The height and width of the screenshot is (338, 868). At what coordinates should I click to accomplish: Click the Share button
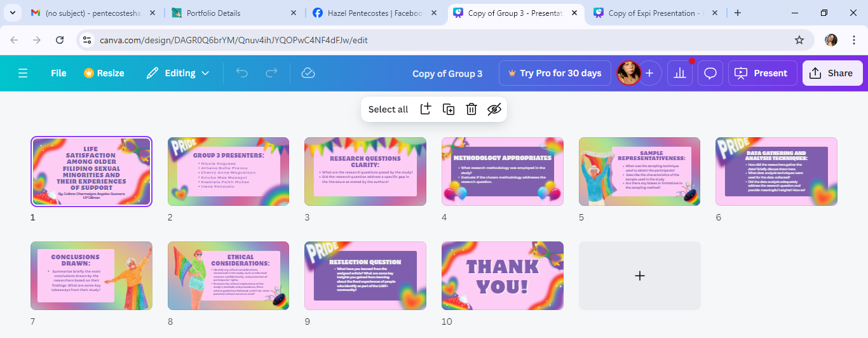(832, 73)
